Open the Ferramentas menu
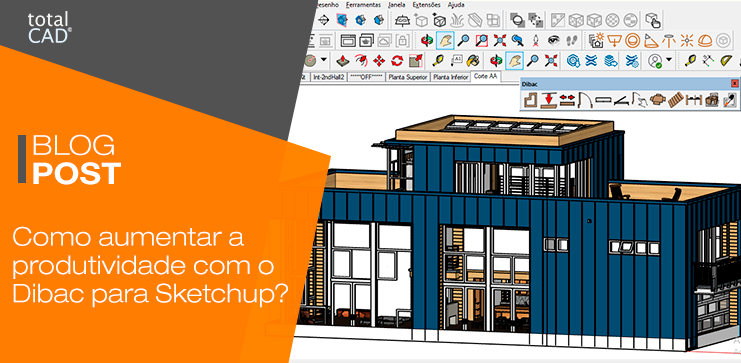The height and width of the screenshot is (363, 741). click(363, 5)
